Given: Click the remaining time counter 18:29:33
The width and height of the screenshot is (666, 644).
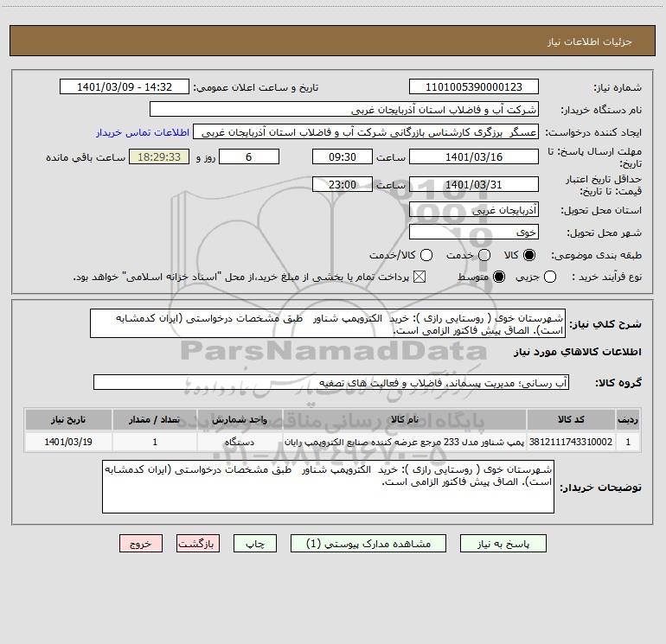Looking at the screenshot, I should (159, 156).
